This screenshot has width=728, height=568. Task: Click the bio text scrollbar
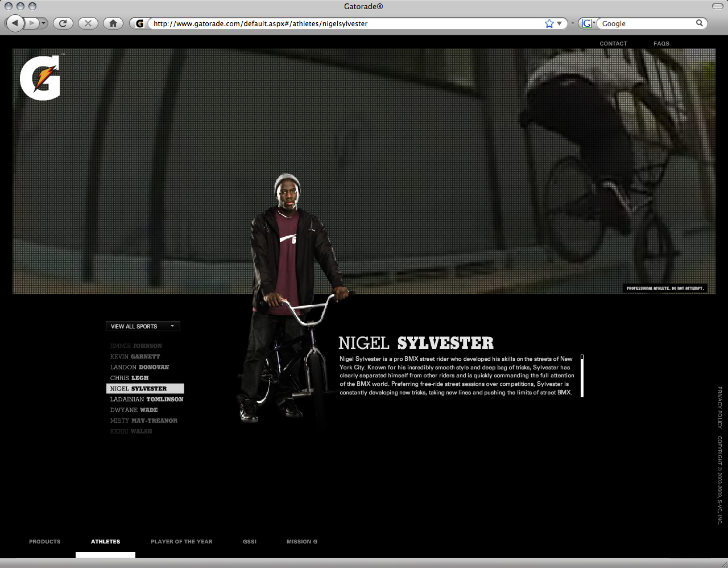click(x=582, y=376)
